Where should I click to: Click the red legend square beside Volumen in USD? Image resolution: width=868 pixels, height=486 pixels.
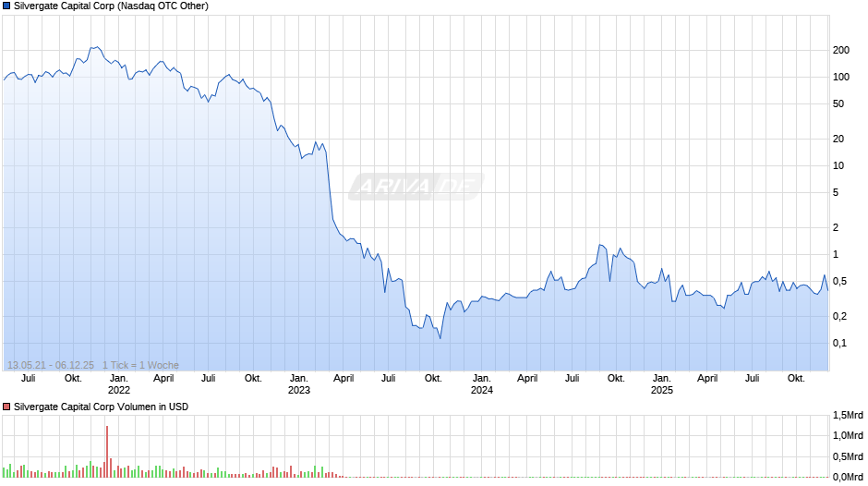(x=6, y=407)
